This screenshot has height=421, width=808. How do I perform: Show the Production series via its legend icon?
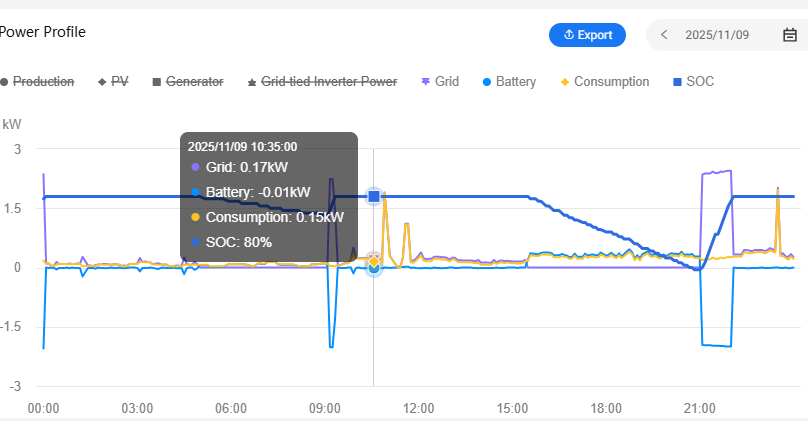click(x=5, y=82)
